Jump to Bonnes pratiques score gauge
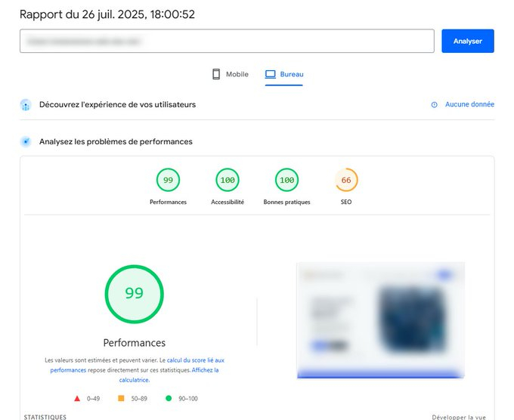The width and height of the screenshot is (514, 420). coord(286,181)
